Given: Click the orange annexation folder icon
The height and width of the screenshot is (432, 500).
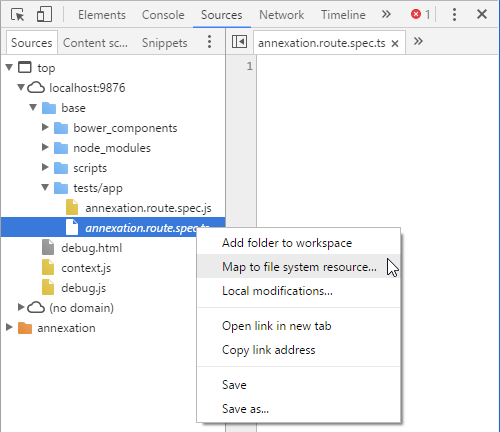Looking at the screenshot, I should click(25, 328).
